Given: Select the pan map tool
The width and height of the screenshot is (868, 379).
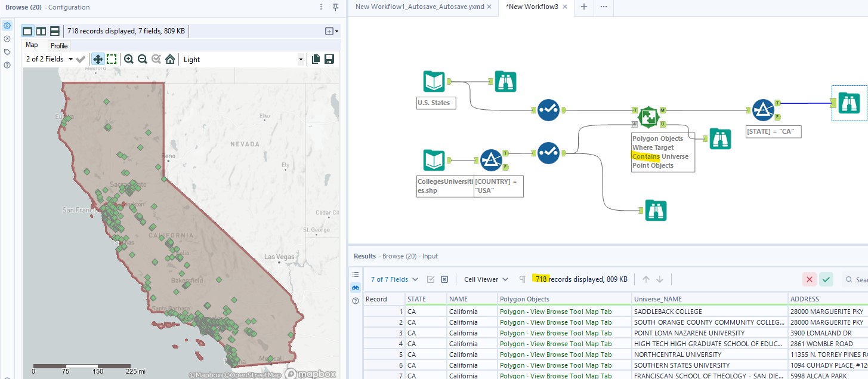Looking at the screenshot, I should pyautogui.click(x=98, y=59).
